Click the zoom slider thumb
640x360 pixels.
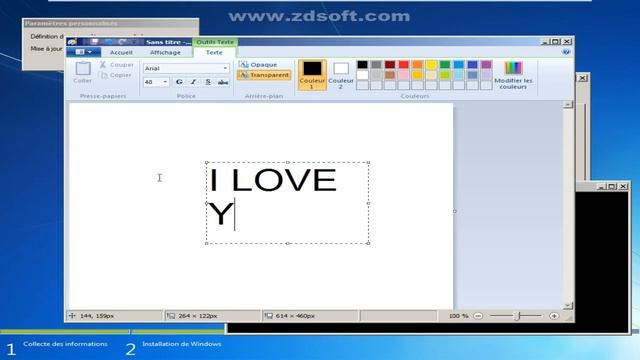click(518, 316)
